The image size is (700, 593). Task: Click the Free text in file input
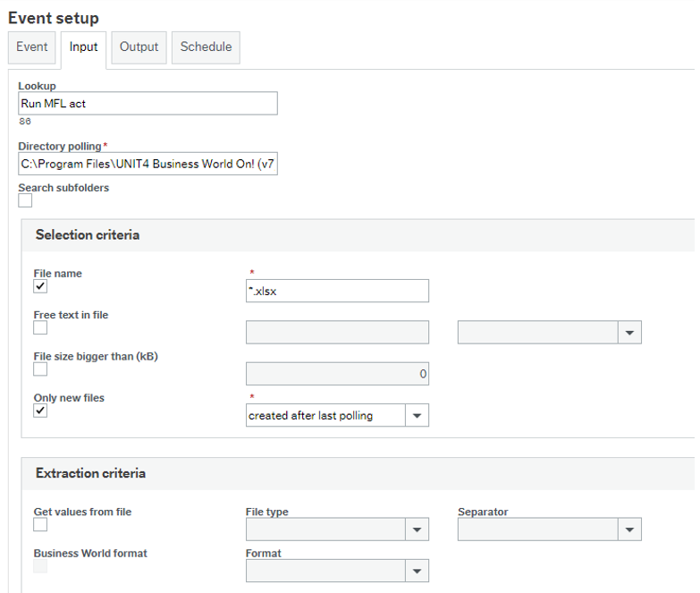tap(338, 332)
